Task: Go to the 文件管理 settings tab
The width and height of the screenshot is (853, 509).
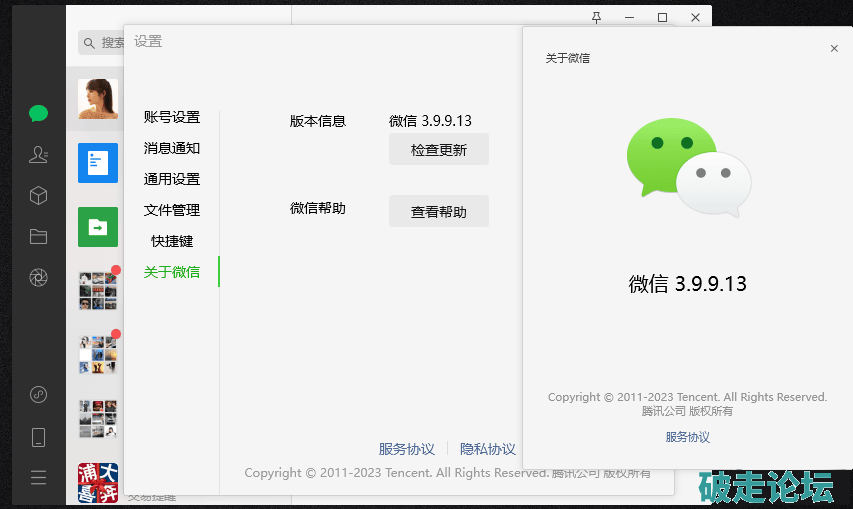Action: coord(171,210)
